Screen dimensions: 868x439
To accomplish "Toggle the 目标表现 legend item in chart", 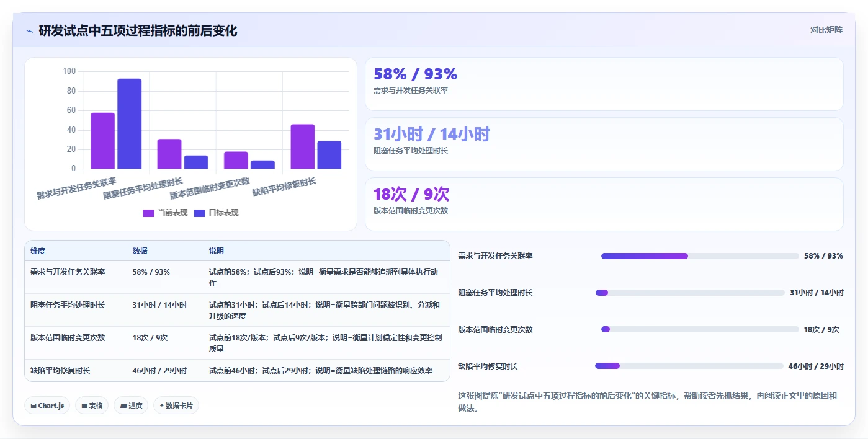I will coord(216,213).
